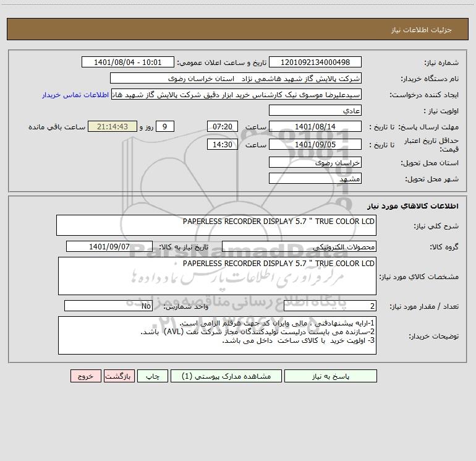The height and width of the screenshot is (461, 476).
Task: Click the خروج exit button
Action: (x=85, y=376)
